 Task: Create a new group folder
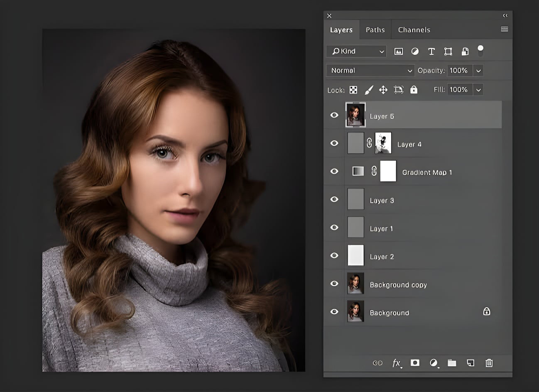click(x=452, y=363)
